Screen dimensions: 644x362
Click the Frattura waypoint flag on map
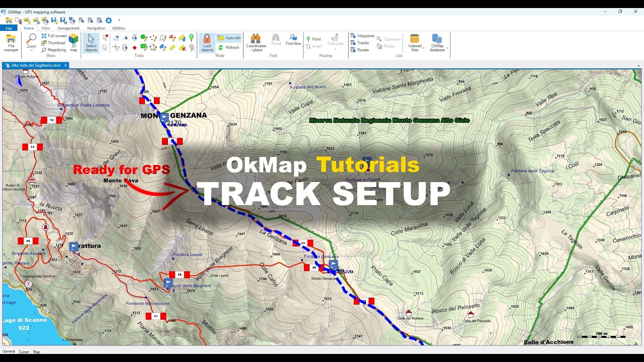74,246
